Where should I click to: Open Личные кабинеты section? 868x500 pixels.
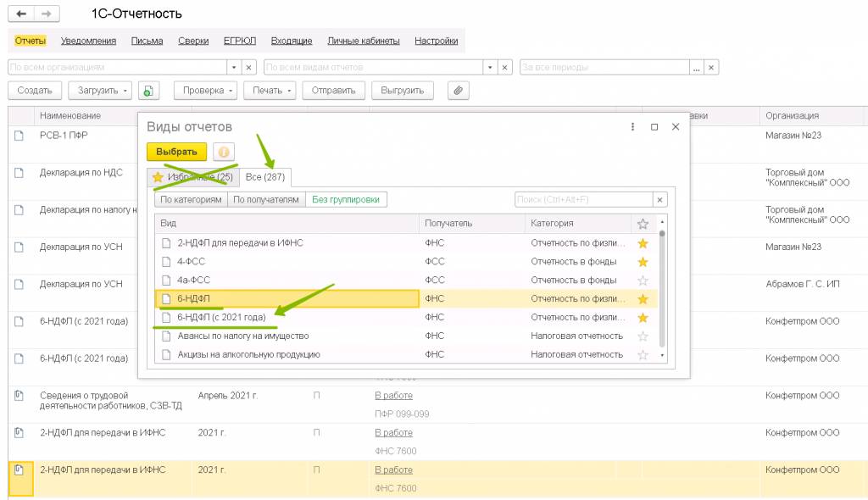pyautogui.click(x=364, y=41)
